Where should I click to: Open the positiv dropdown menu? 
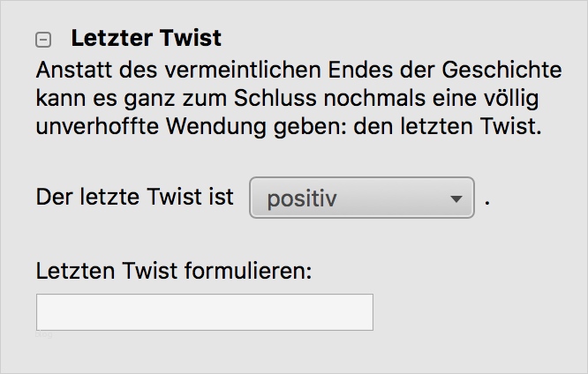[362, 198]
